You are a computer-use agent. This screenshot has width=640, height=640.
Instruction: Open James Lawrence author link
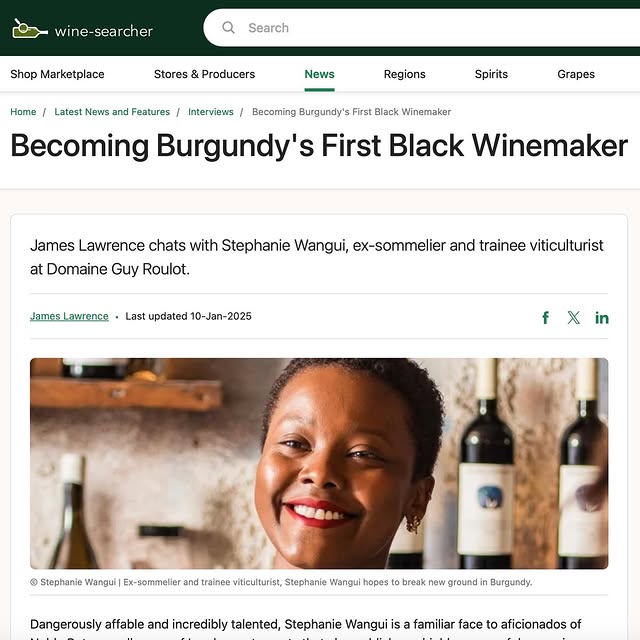click(69, 316)
